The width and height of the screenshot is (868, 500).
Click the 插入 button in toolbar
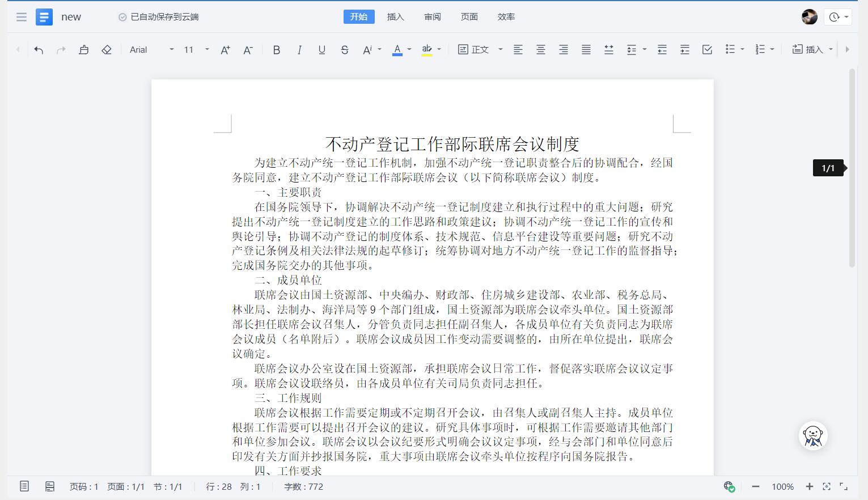tap(808, 50)
